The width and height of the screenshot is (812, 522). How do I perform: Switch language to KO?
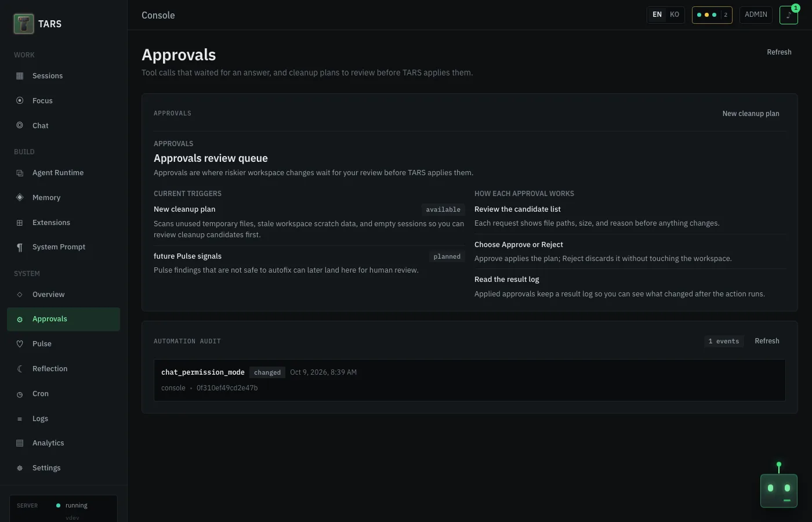675,14
